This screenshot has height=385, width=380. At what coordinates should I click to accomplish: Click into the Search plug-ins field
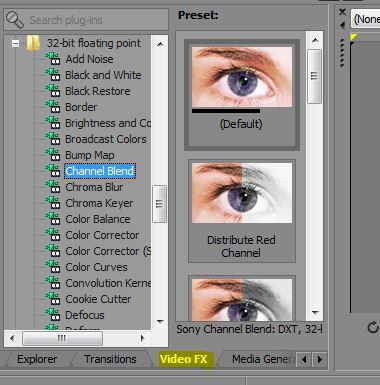coord(86,20)
